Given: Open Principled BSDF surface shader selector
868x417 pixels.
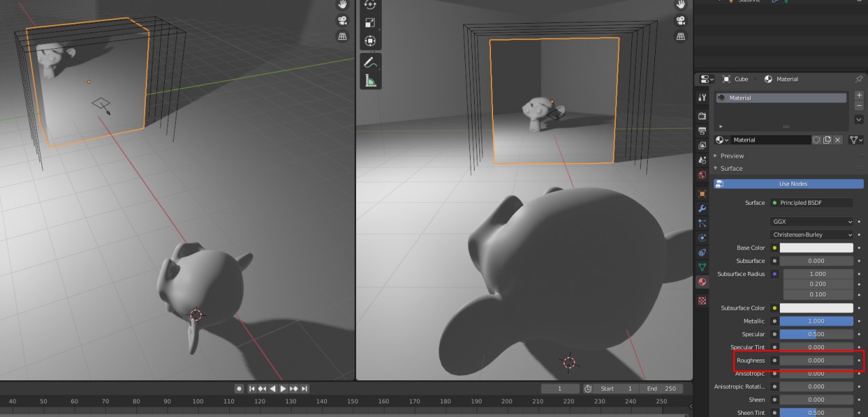Looking at the screenshot, I should [811, 203].
